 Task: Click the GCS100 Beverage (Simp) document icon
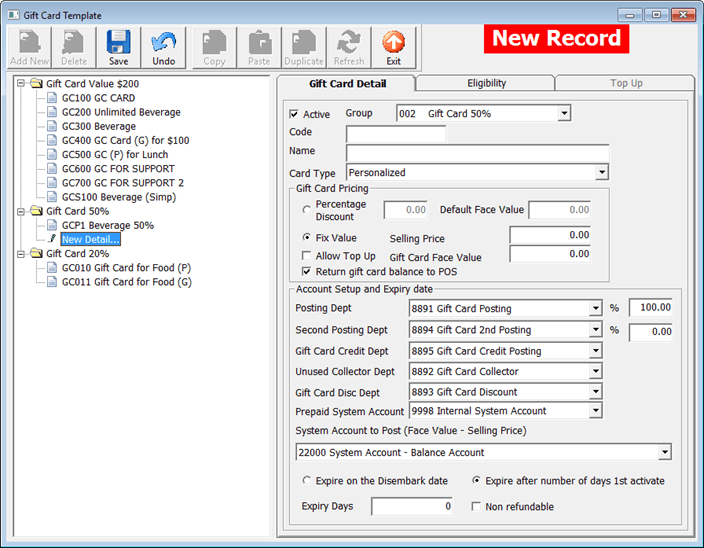[52, 197]
